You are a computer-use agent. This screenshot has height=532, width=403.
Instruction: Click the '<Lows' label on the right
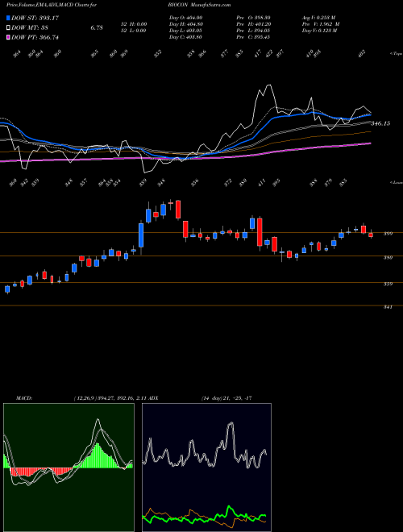[x=396, y=182]
